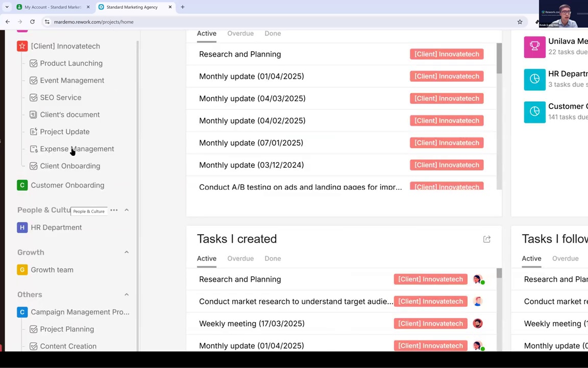Click Innovatetech tag on Monthly update (04/03/2025)
The height and width of the screenshot is (368, 588).
click(x=447, y=98)
